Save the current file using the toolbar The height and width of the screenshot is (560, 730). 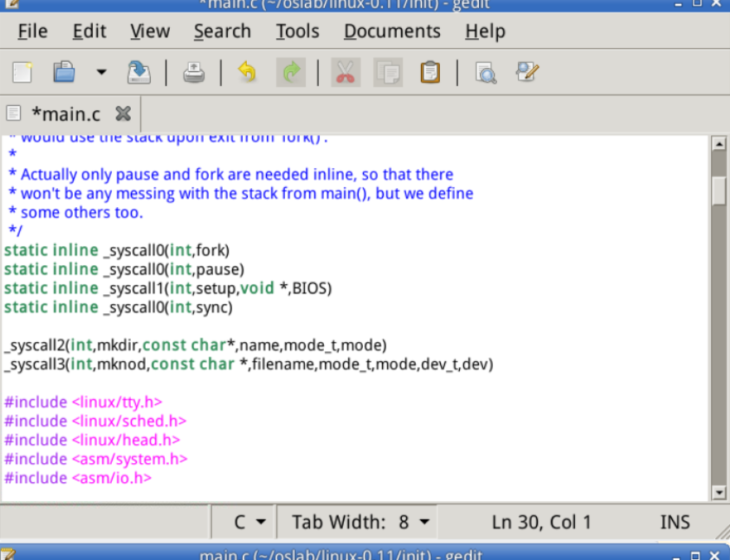point(138,73)
